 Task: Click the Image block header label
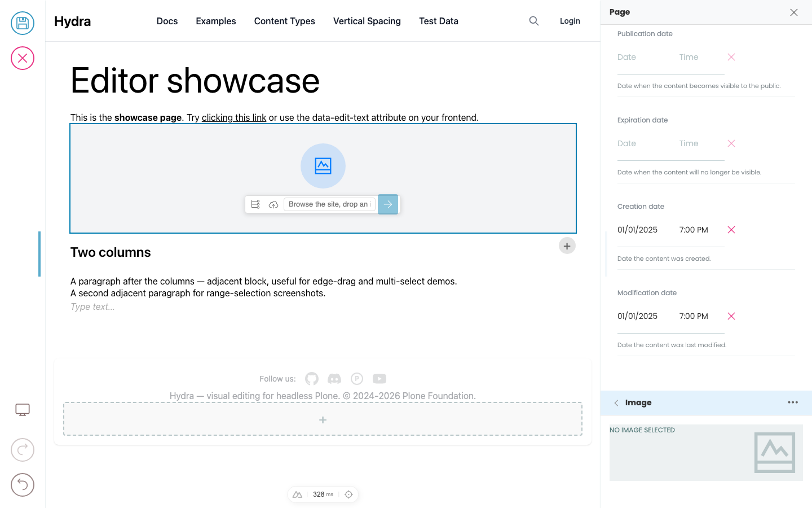pos(638,402)
